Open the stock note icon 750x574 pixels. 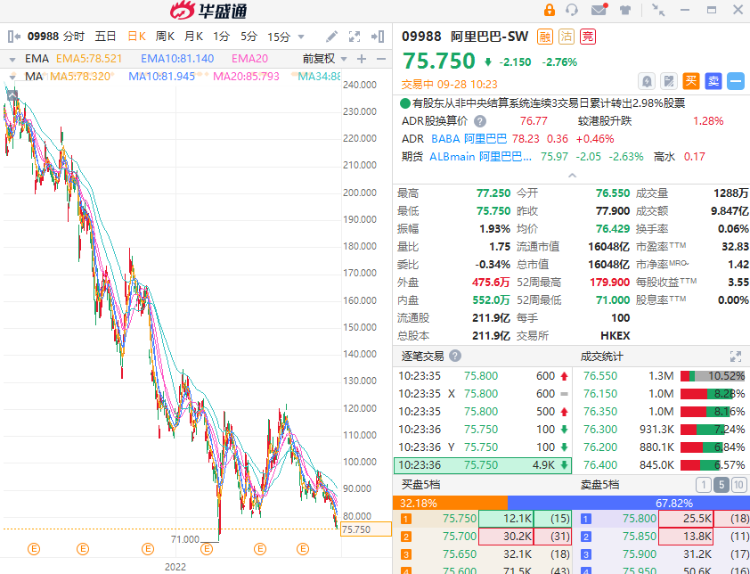point(669,81)
